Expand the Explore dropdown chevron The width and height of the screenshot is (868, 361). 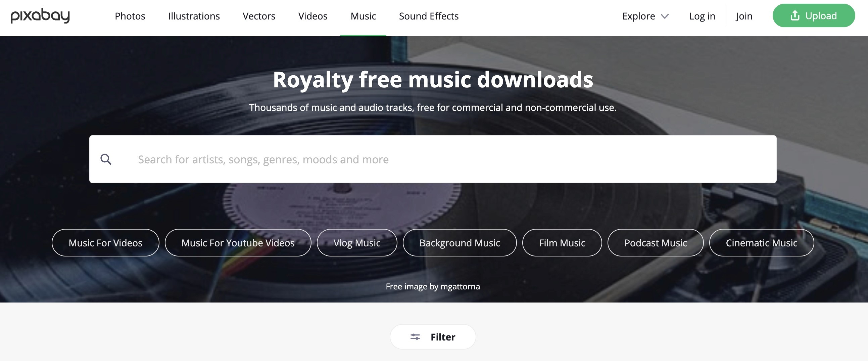(x=665, y=16)
